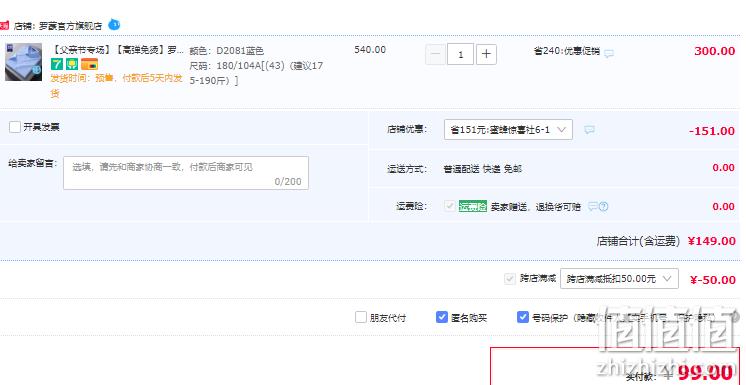Click the original price 540.00
Viewport: 746px width, 385px height.
[x=370, y=50]
